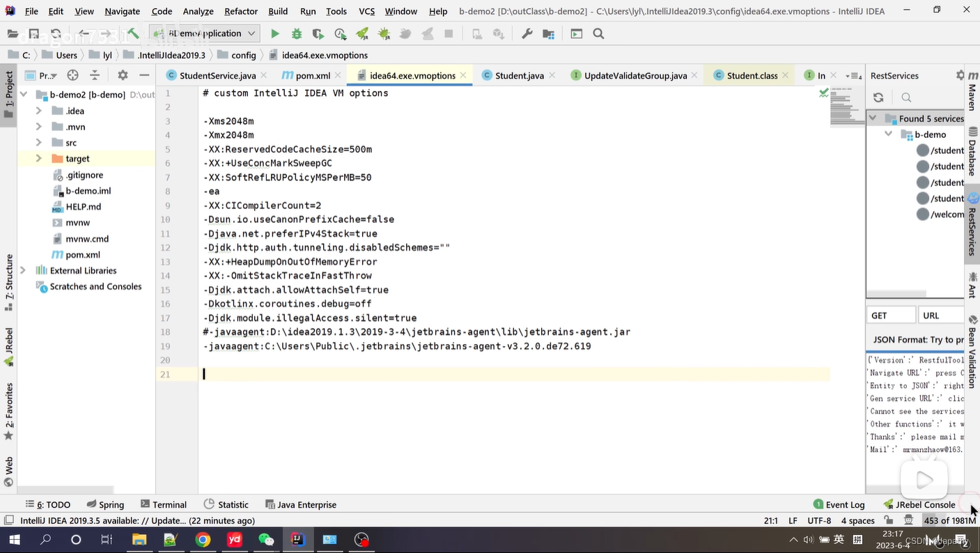Image resolution: width=980 pixels, height=553 pixels.
Task: Toggle the Database side tool window
Action: point(972,150)
